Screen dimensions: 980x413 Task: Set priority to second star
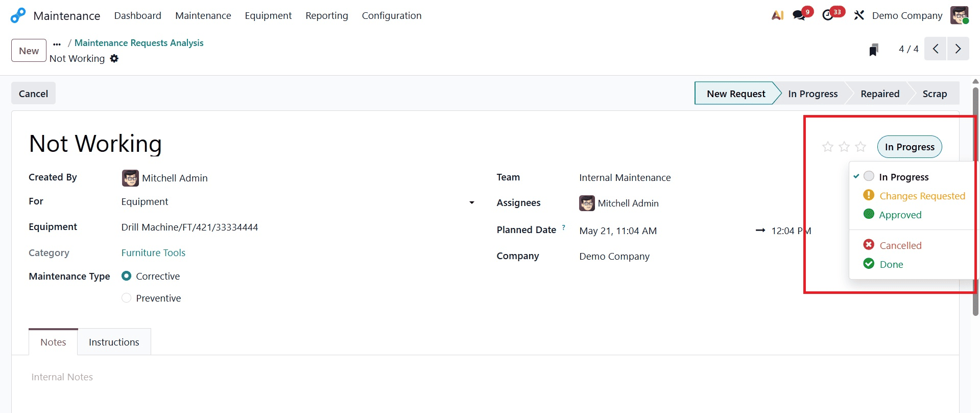pos(844,147)
